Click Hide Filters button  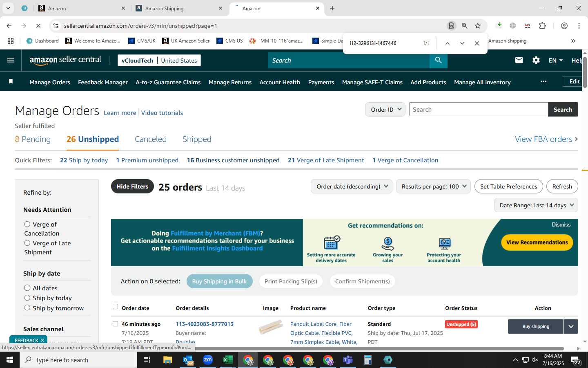(132, 186)
